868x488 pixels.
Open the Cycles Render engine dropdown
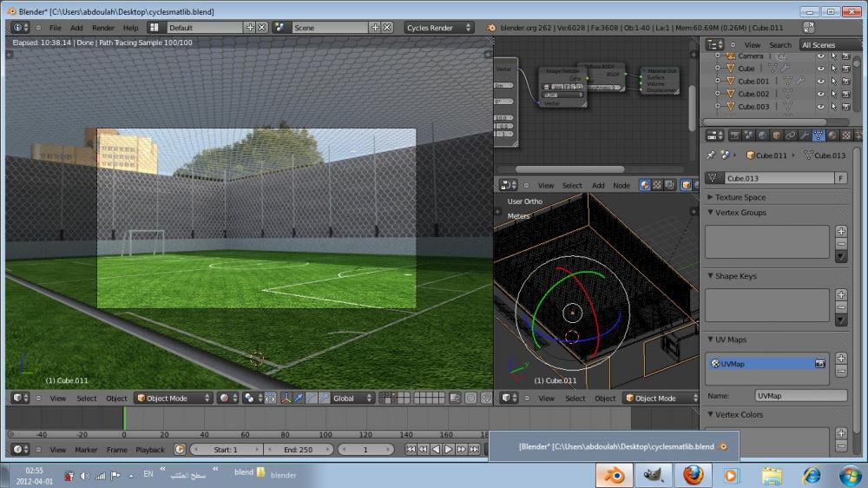pyautogui.click(x=438, y=27)
